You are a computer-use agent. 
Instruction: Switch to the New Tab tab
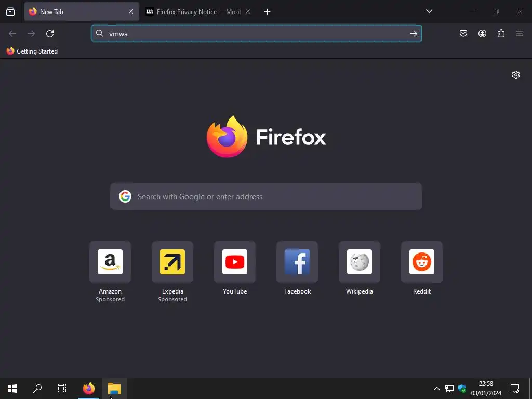[x=82, y=11]
